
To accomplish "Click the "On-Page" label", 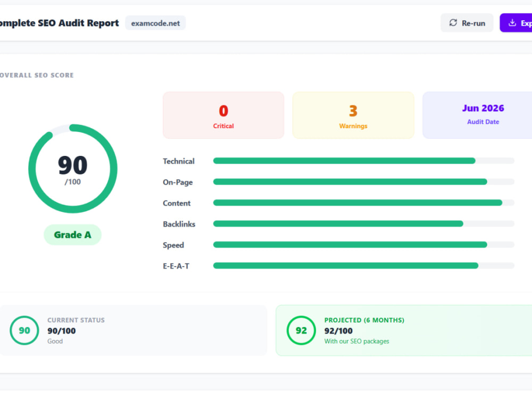I will [178, 182].
